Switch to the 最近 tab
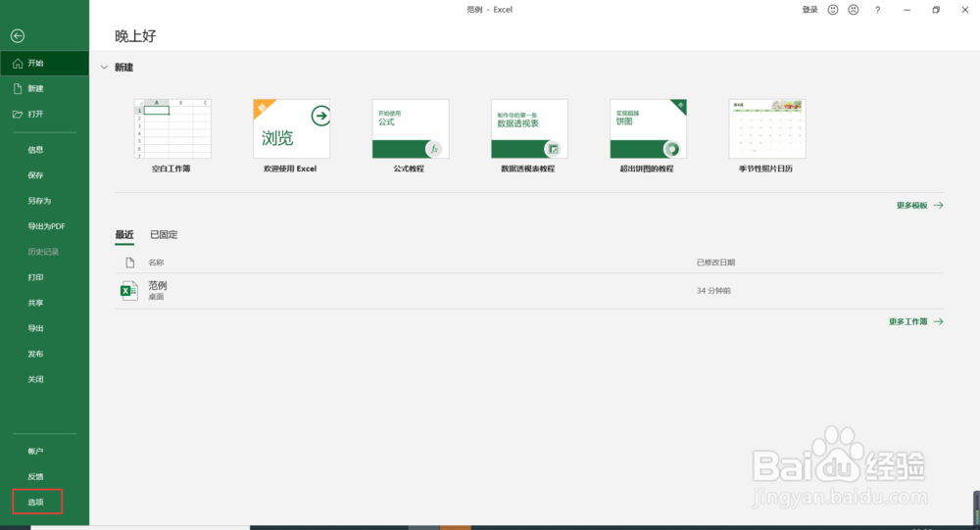The height and width of the screenshot is (530, 980). 124,235
